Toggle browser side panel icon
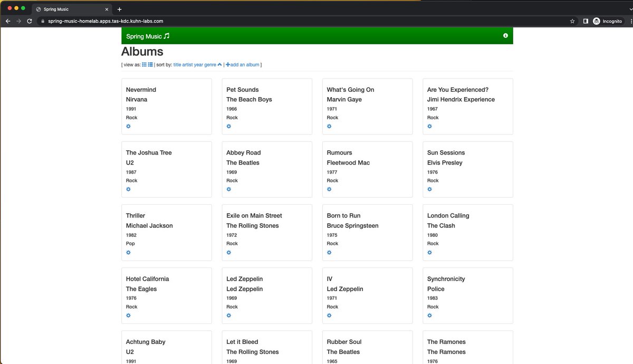Image resolution: width=633 pixels, height=364 pixels. click(586, 21)
